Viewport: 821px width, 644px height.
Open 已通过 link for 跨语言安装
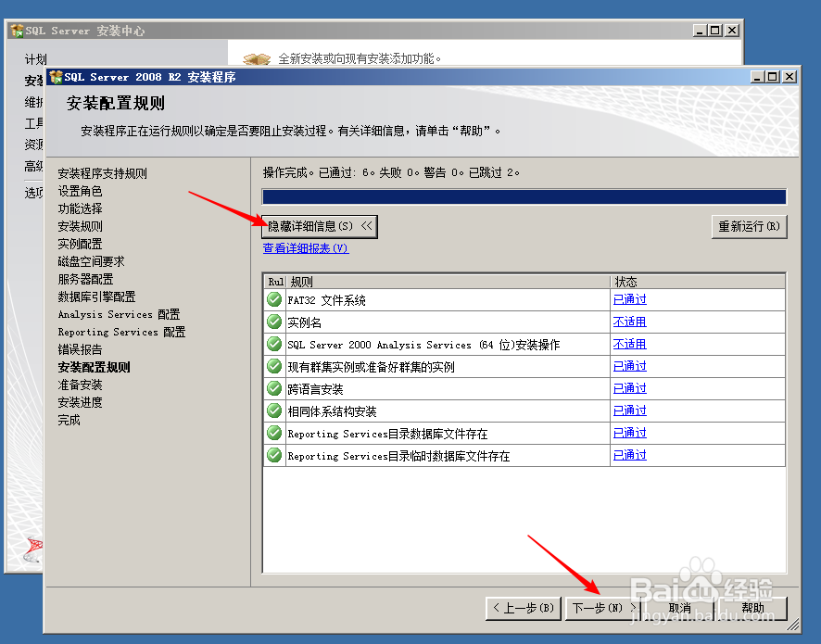[x=630, y=388]
